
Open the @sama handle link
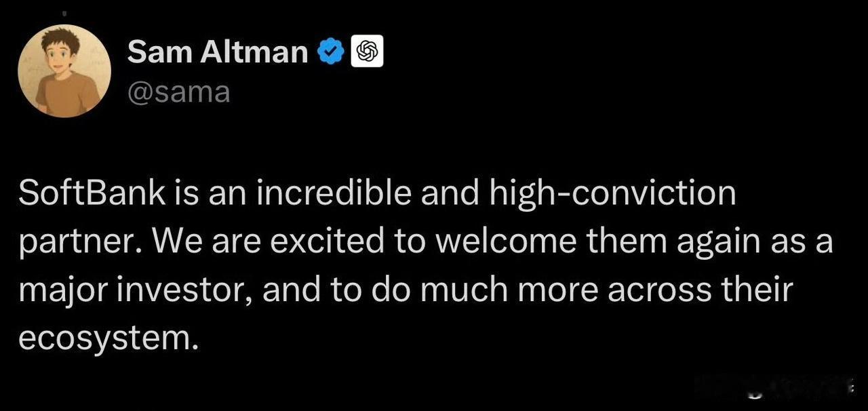point(179,92)
